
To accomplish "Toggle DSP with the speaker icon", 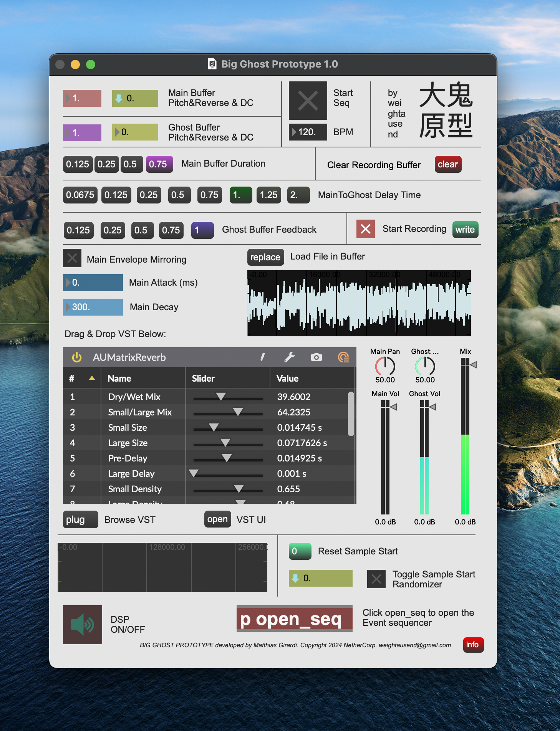I will pos(83,625).
